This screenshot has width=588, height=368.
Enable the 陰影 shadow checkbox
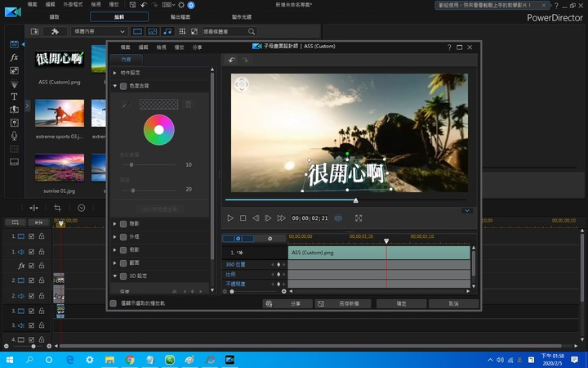pyautogui.click(x=123, y=224)
